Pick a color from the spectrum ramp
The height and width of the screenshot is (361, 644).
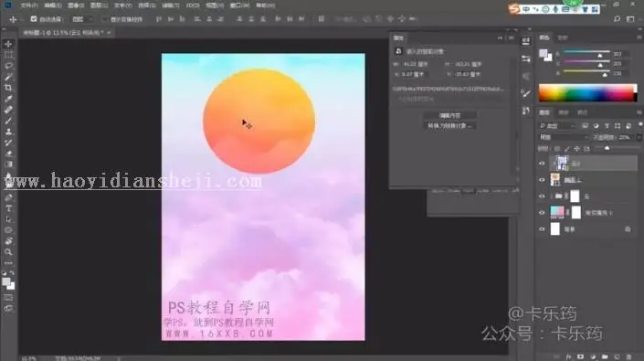pyautogui.click(x=587, y=93)
